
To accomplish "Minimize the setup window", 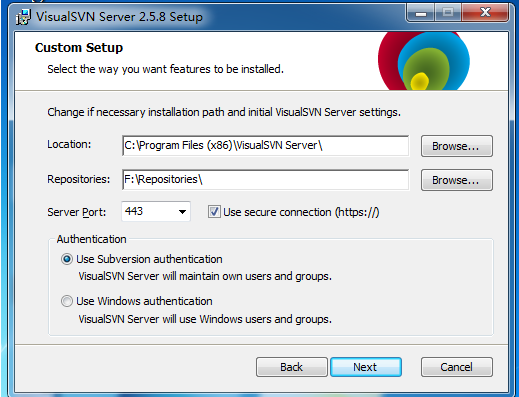I will point(421,13).
